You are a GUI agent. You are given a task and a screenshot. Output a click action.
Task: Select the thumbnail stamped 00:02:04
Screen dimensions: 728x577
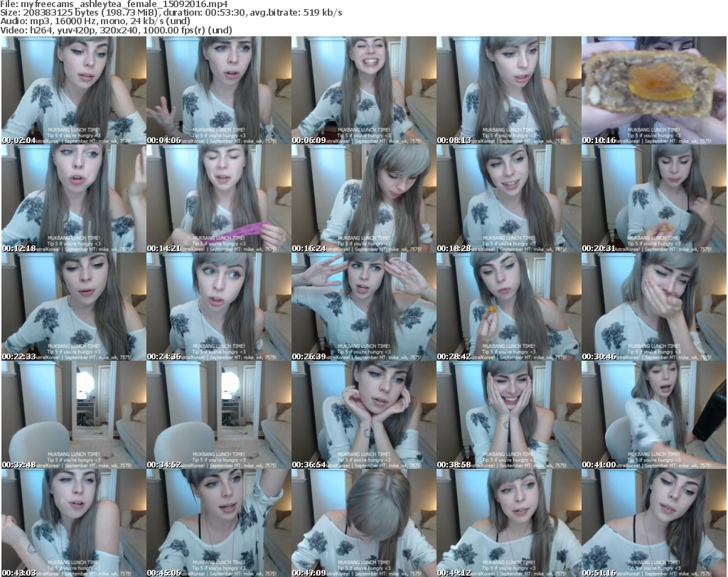click(74, 90)
